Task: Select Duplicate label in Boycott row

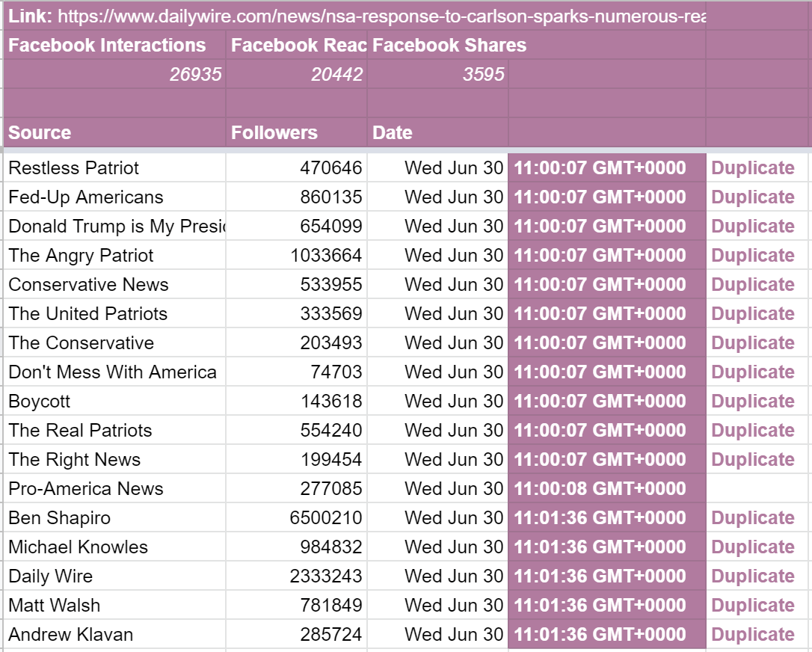Action: 752,402
